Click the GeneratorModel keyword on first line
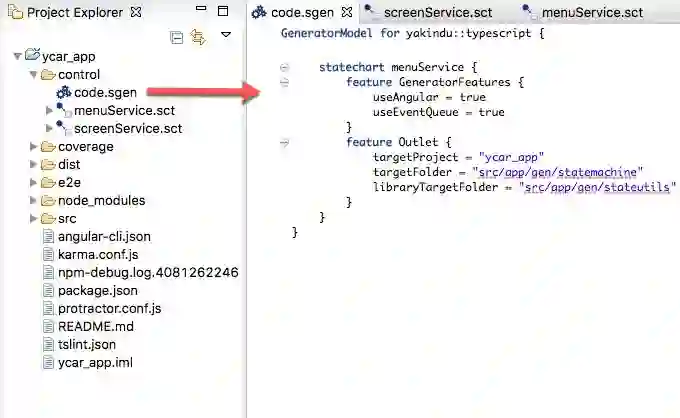This screenshot has height=418, width=680. 327,33
